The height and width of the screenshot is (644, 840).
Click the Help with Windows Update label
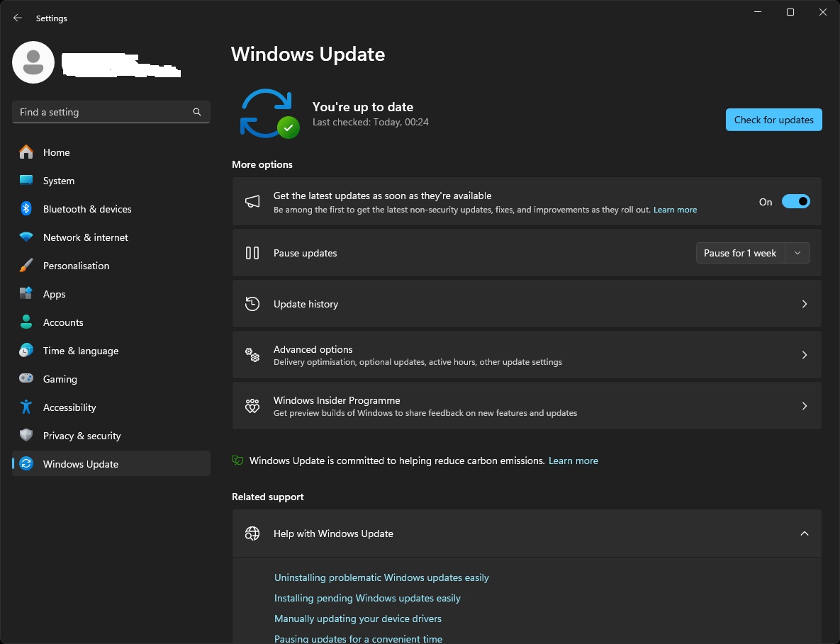[333, 533]
